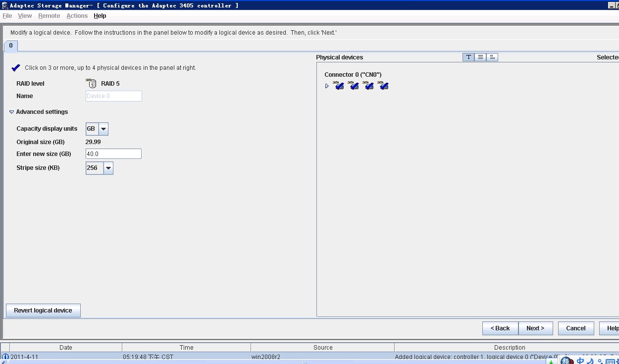Open the Stripe size dropdown
This screenshot has width=619, height=364.
coord(108,168)
